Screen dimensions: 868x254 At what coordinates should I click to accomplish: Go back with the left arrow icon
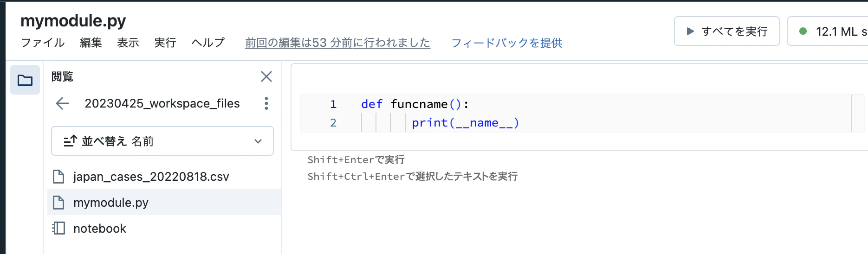pyautogui.click(x=62, y=103)
